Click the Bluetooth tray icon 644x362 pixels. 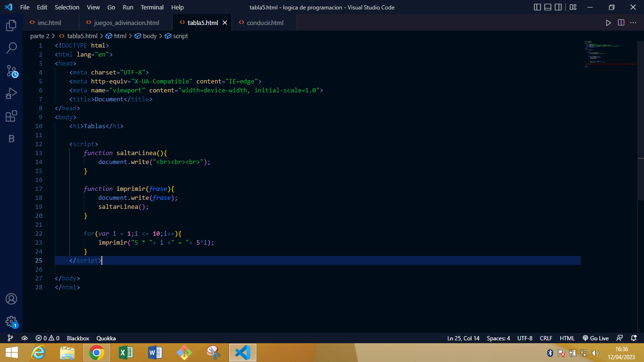coord(550,353)
